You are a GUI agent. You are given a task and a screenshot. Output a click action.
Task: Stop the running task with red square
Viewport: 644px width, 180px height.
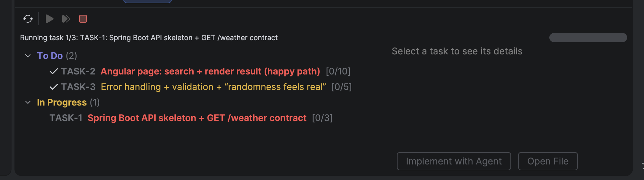pyautogui.click(x=83, y=19)
